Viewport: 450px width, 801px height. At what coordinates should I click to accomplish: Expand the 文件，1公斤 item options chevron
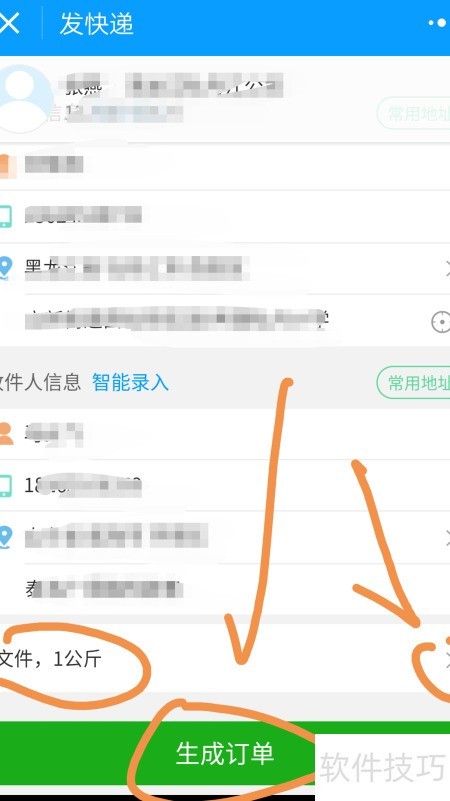click(x=447, y=659)
